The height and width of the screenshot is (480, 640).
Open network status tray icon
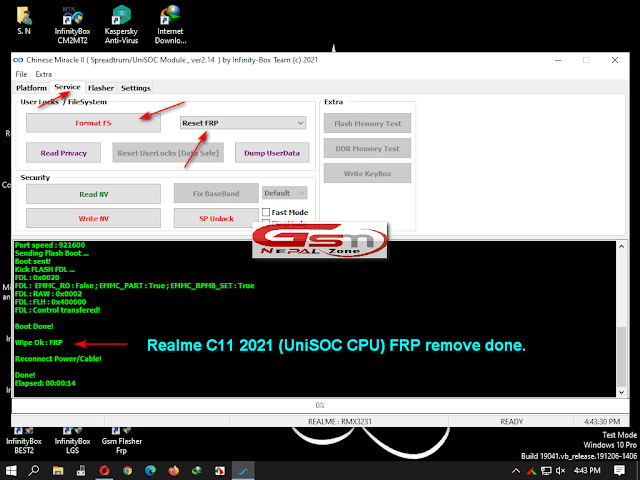pyautogui.click(x=546, y=471)
